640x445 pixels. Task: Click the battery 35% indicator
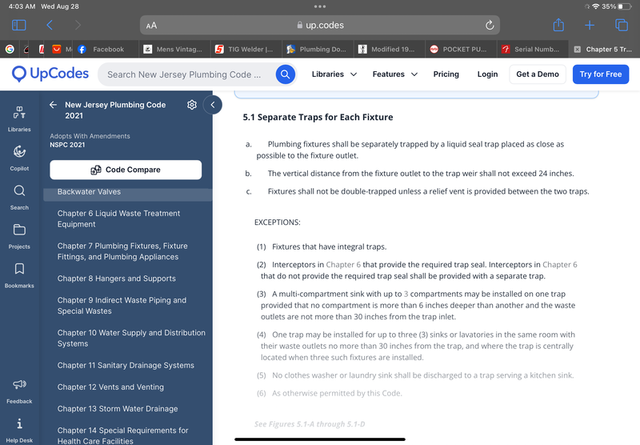coord(616,7)
